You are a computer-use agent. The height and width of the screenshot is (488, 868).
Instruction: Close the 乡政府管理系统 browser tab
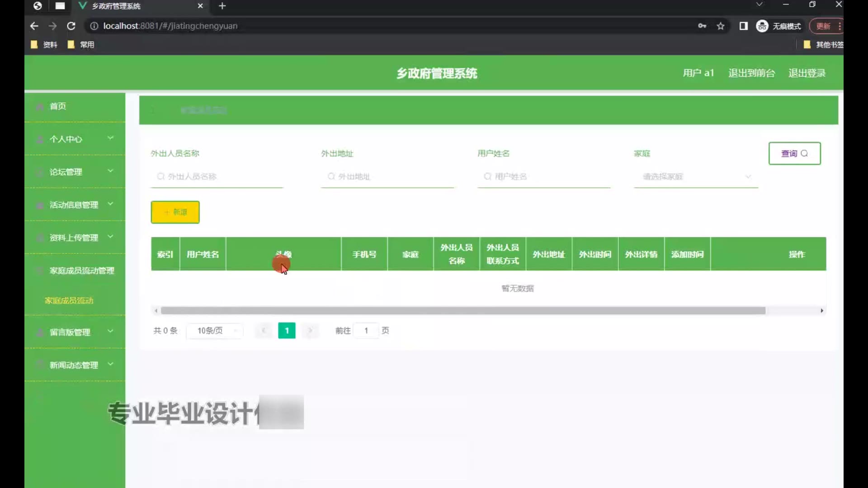tap(200, 6)
